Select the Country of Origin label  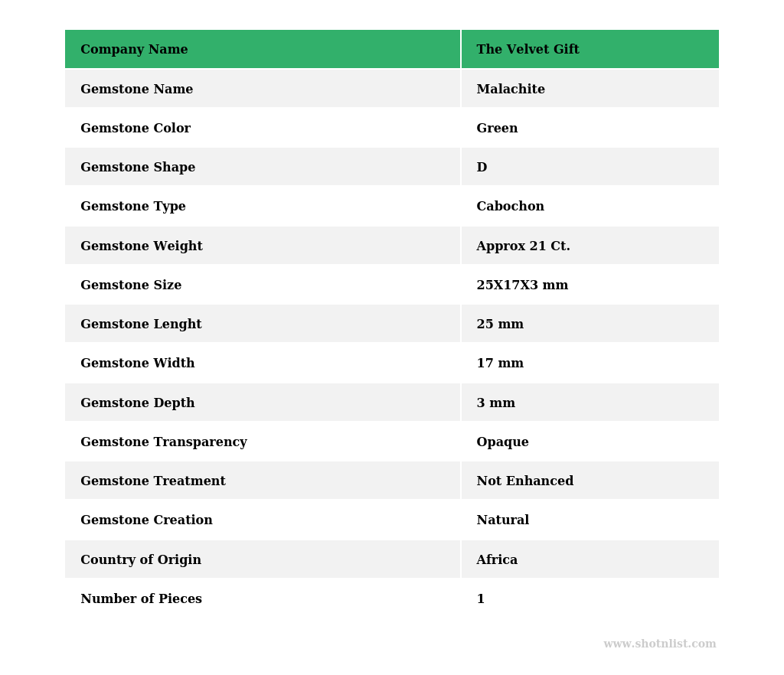pyautogui.click(x=141, y=560)
